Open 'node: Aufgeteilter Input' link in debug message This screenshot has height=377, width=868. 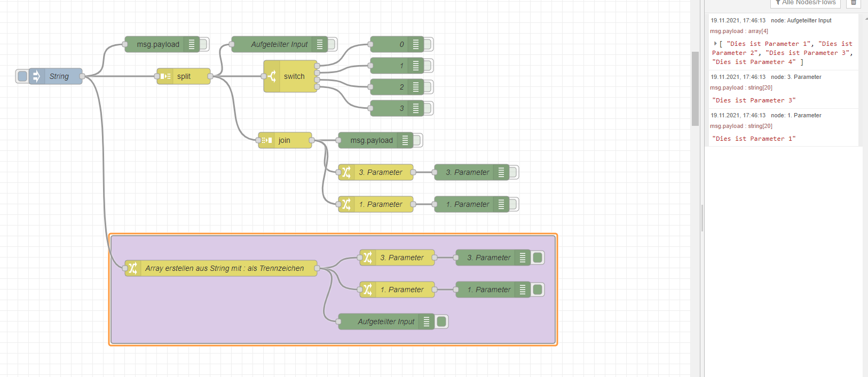801,20
